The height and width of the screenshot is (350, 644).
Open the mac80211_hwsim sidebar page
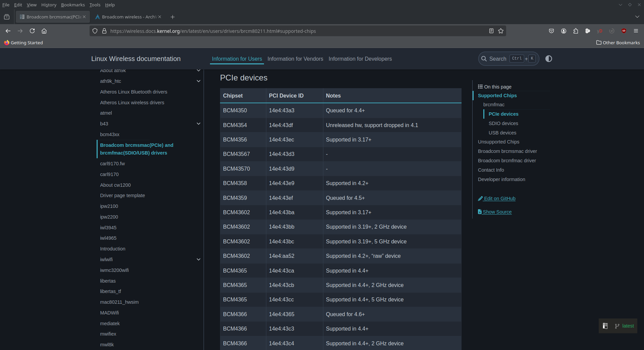(119, 302)
